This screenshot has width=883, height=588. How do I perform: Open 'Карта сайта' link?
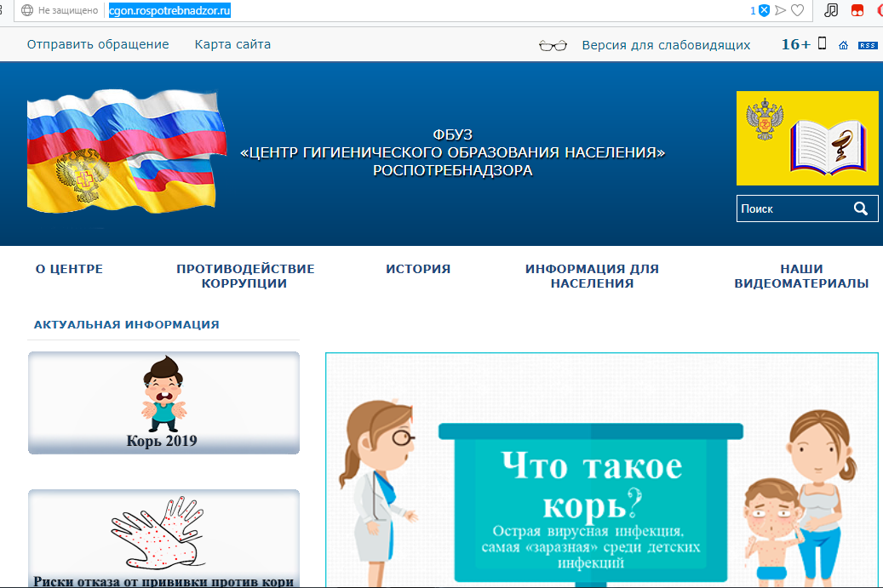(x=232, y=44)
